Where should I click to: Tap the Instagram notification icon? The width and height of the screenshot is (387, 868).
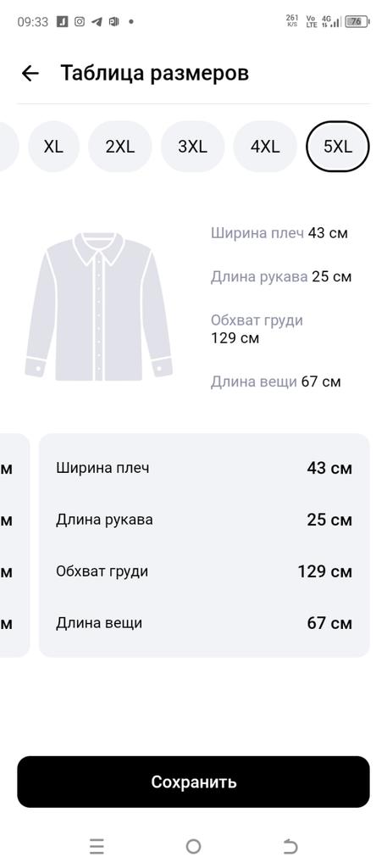[x=80, y=21]
